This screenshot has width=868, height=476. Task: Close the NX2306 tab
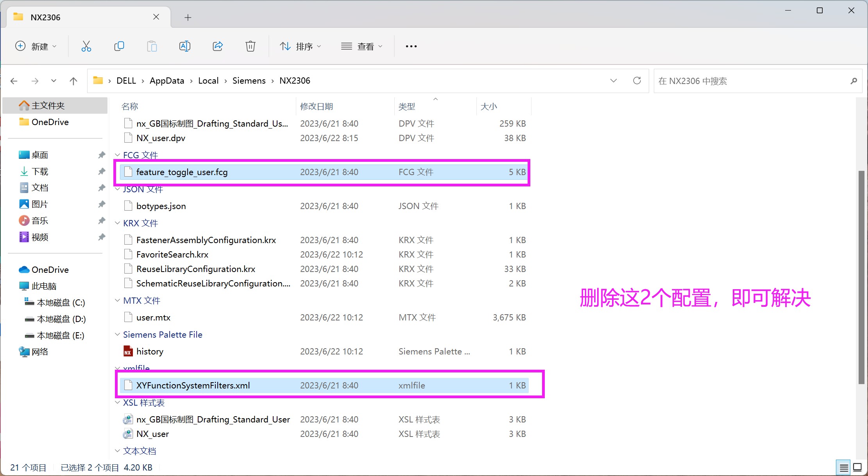coord(156,17)
